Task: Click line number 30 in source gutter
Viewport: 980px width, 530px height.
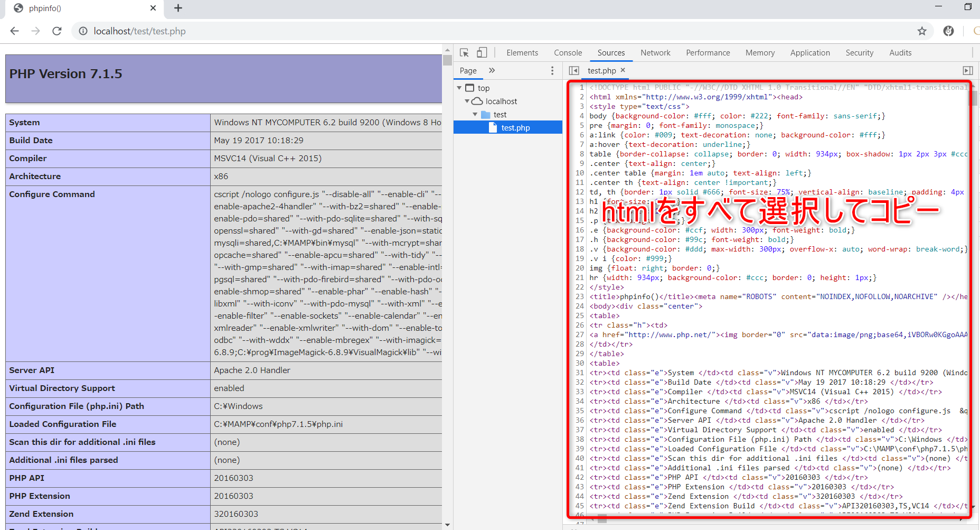Action: coord(580,363)
